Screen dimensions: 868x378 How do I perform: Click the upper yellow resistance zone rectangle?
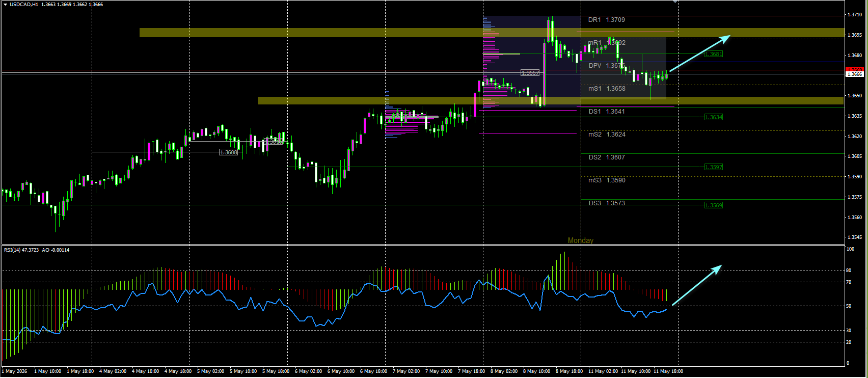(492, 33)
